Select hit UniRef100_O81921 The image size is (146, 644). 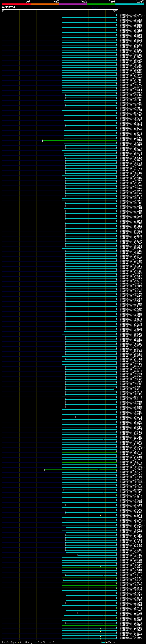131,105
